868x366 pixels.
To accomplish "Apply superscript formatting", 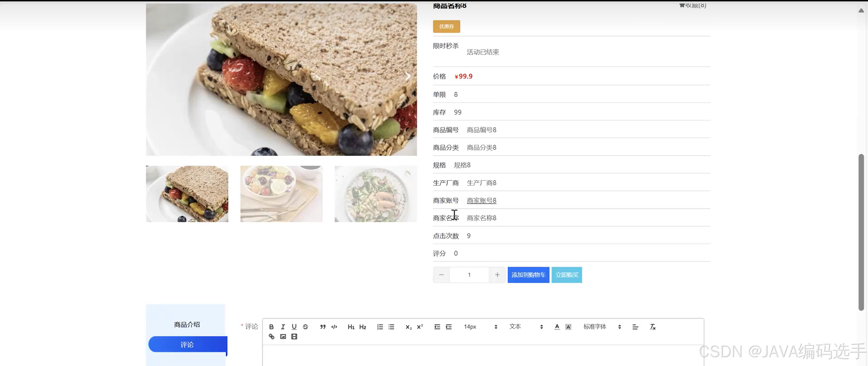I will tap(420, 326).
